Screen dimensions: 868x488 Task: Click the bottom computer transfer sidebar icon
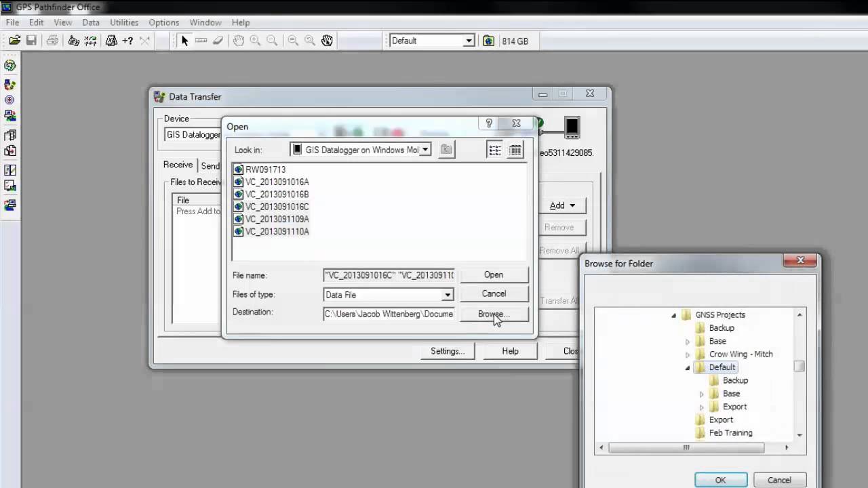tap(10, 203)
